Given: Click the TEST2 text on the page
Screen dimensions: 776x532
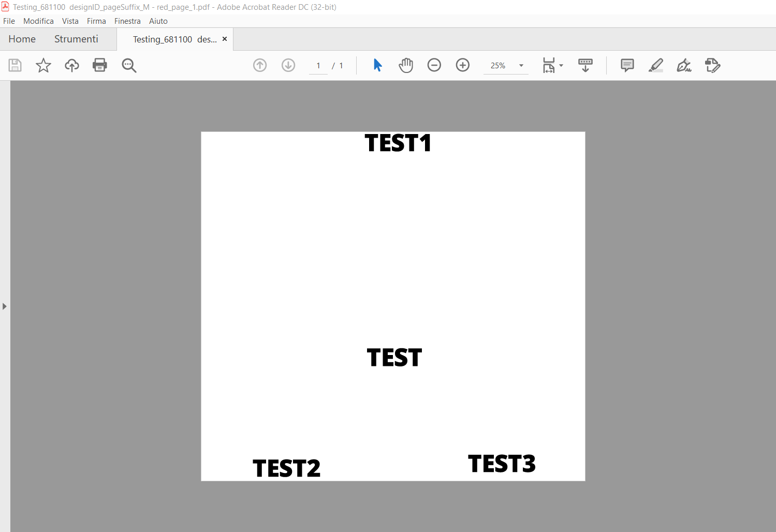Looking at the screenshot, I should tap(286, 468).
